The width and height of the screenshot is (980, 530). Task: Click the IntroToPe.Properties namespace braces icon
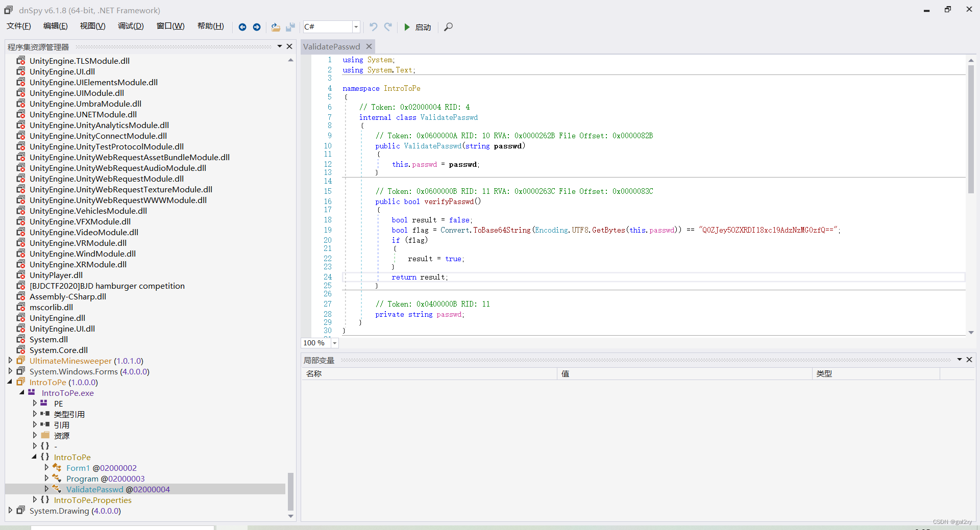45,499
